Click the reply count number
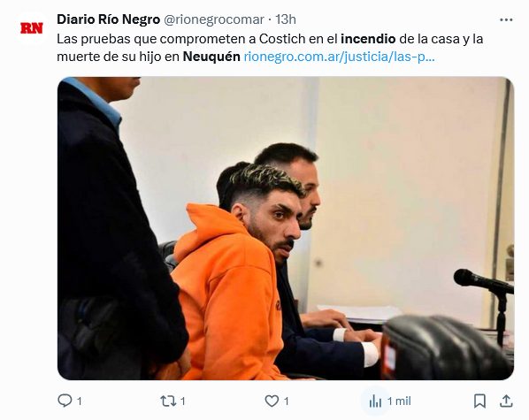This screenshot has width=529, height=420. [80, 401]
